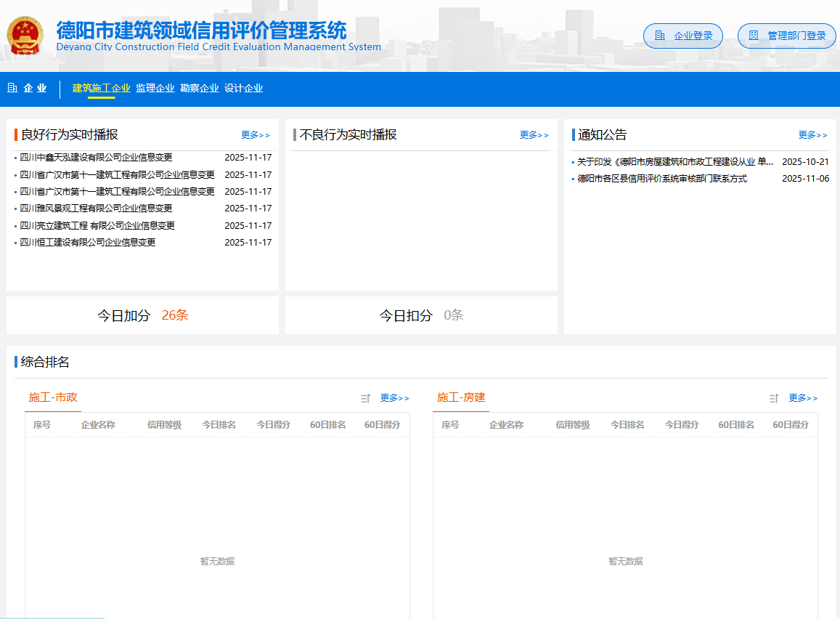
Task: Select the 建筑施工企业 tab
Action: [x=101, y=88]
